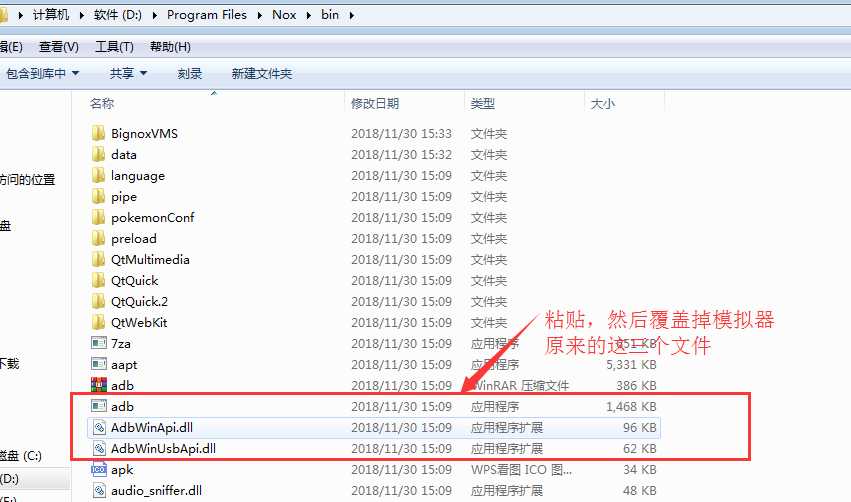The width and height of the screenshot is (851, 502).
Task: Click the 1,468 KB size cell
Action: pos(631,406)
